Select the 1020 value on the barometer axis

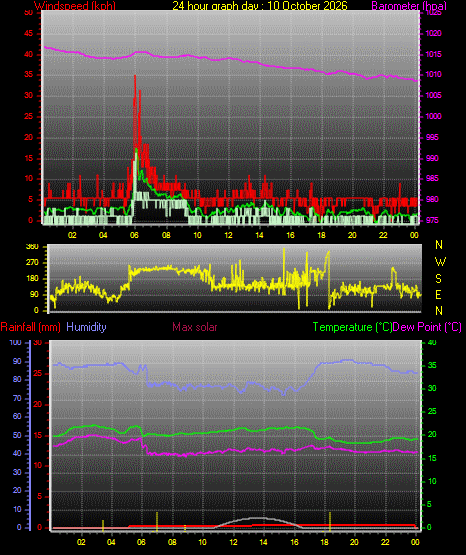click(x=433, y=34)
